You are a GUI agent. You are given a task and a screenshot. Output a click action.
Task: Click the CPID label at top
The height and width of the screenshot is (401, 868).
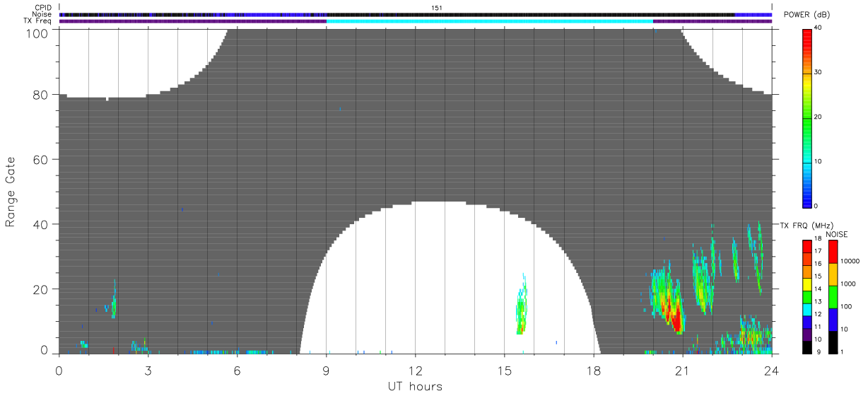coord(43,7)
